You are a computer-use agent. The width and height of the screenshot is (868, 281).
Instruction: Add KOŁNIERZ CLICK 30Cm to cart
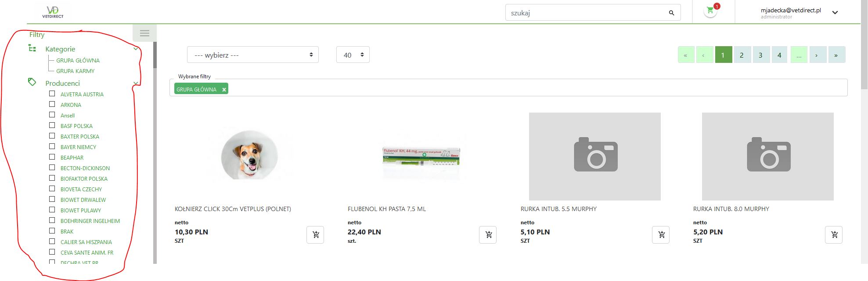point(315,235)
